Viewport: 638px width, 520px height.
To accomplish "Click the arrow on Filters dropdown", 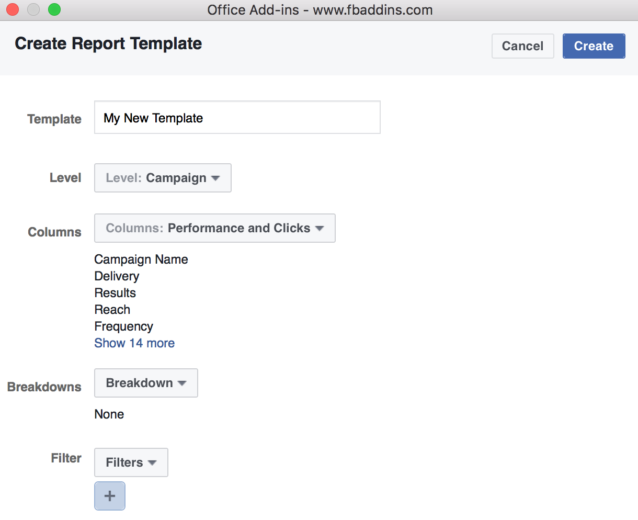I will (x=152, y=463).
